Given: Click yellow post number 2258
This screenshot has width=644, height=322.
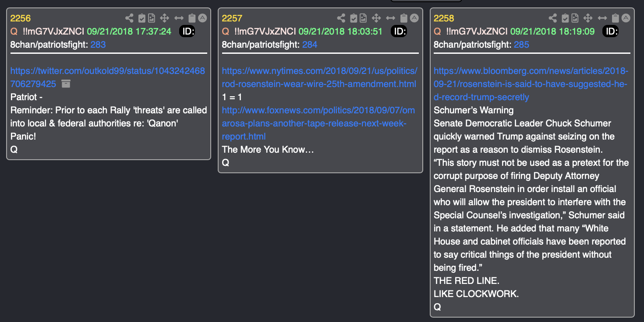Looking at the screenshot, I should pos(444,18).
